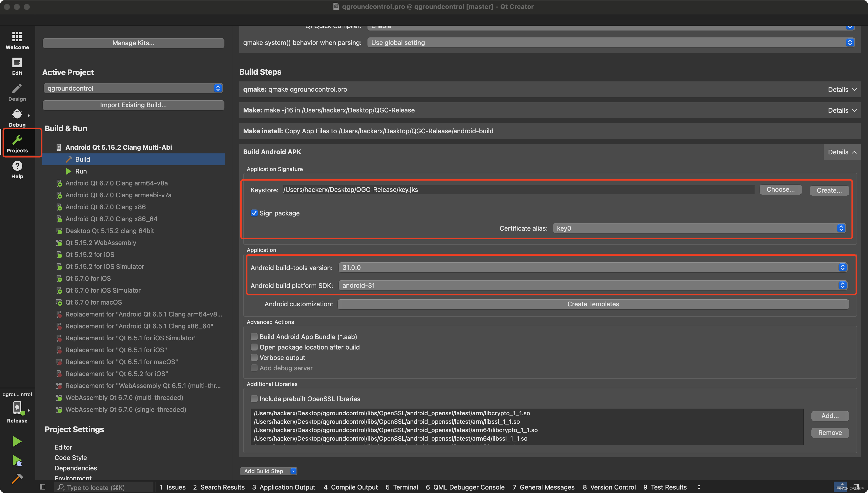Open the Add Build Step dropdown
The height and width of the screenshot is (493, 868).
[269, 471]
